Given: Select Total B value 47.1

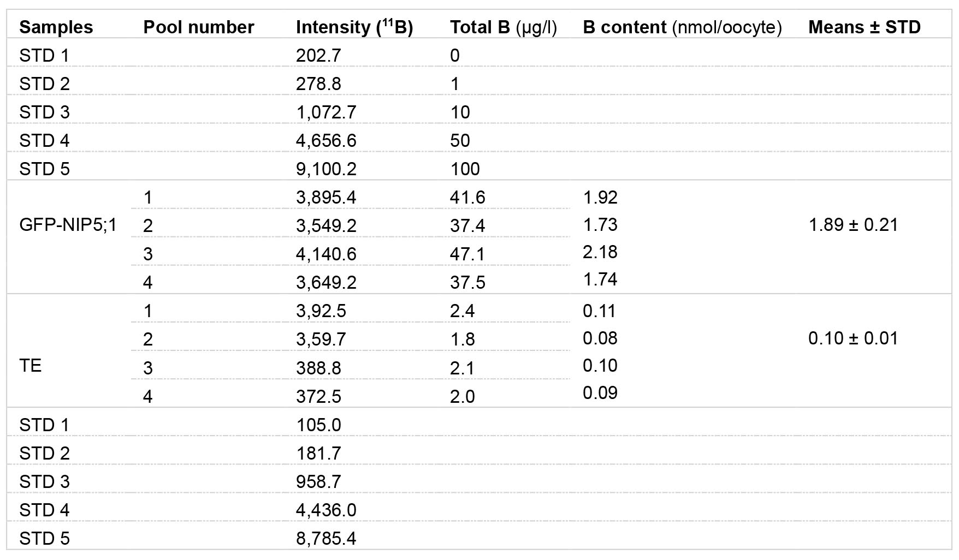Looking at the screenshot, I should coord(467,254).
